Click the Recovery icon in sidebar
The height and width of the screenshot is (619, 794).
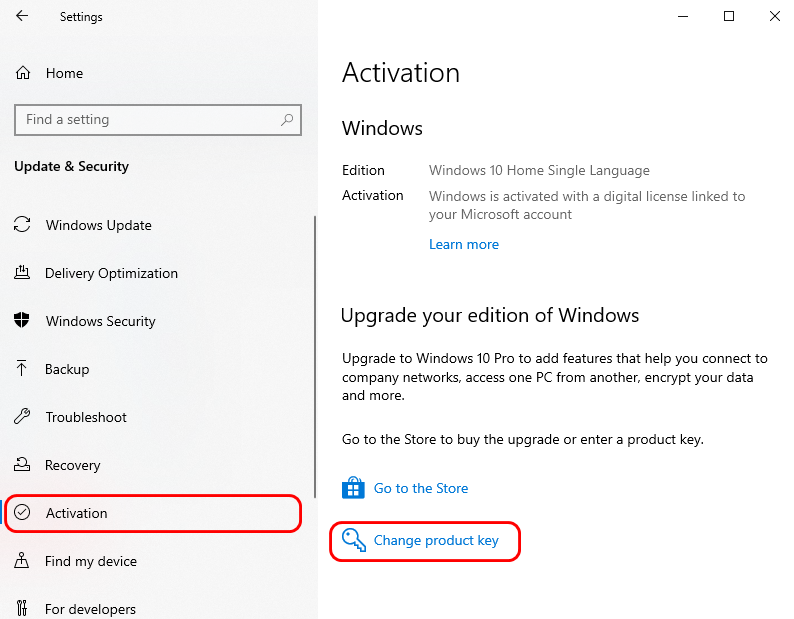tap(22, 464)
